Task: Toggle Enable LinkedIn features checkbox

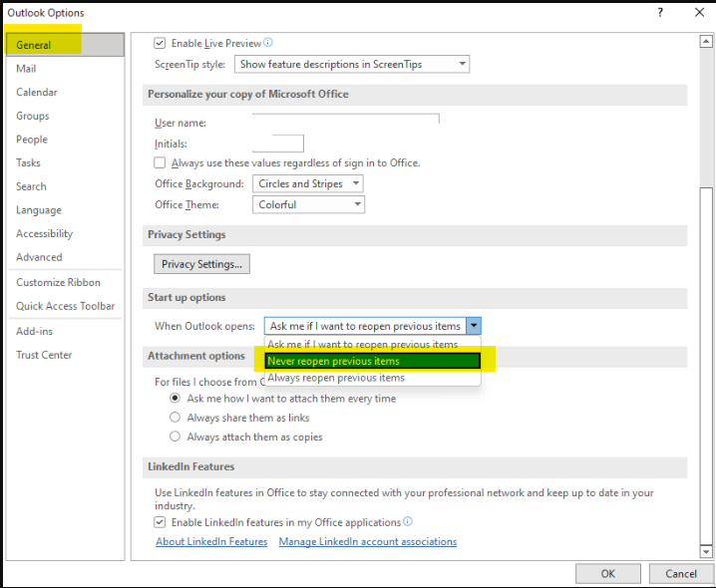Action: click(x=160, y=522)
